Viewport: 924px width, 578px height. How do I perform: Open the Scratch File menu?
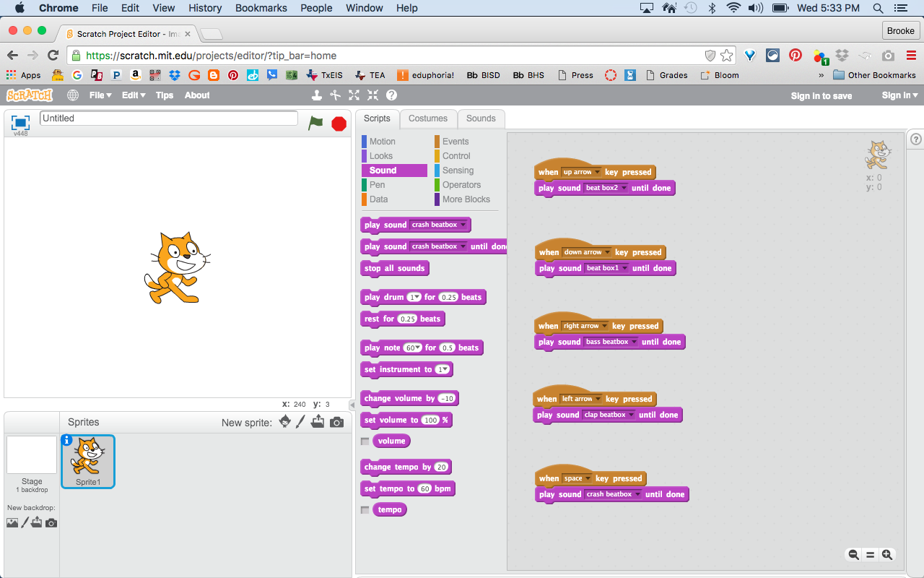(100, 95)
